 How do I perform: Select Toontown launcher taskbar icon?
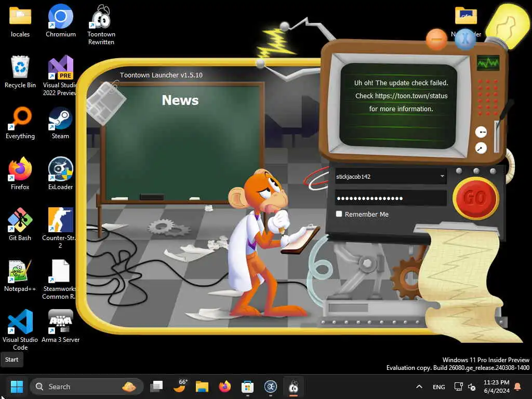(294, 387)
